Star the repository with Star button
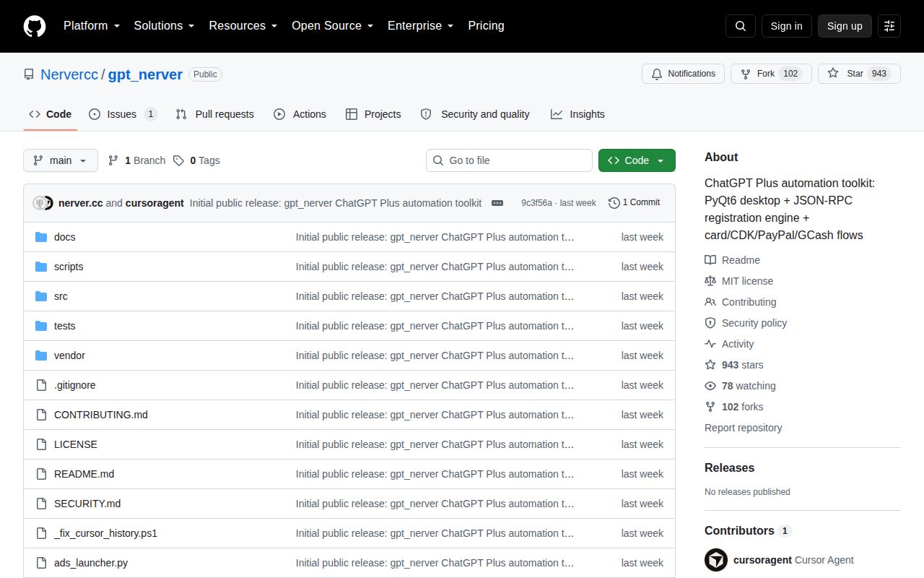924x578 pixels. click(859, 74)
